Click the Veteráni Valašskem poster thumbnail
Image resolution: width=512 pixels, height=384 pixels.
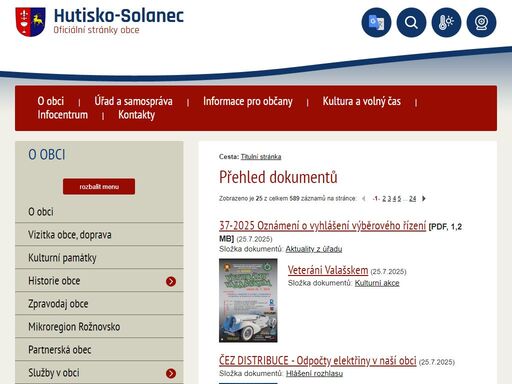tap(248, 300)
